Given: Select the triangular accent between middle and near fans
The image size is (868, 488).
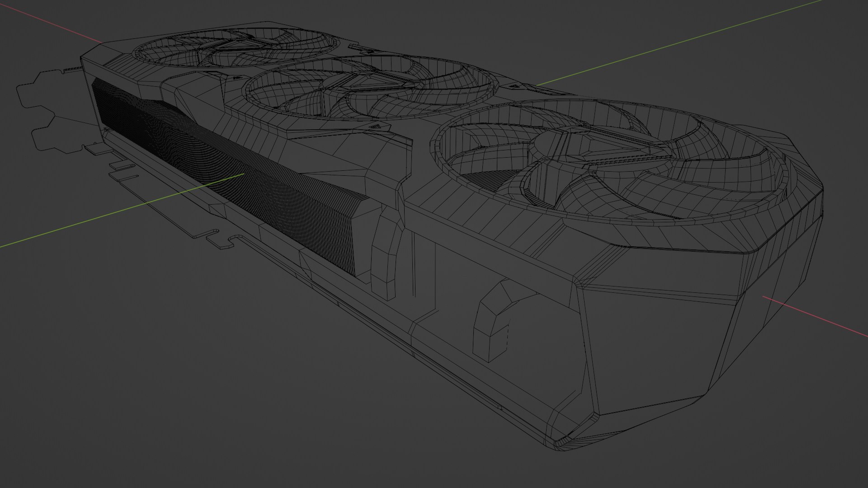Looking at the screenshot, I should pos(375,126).
